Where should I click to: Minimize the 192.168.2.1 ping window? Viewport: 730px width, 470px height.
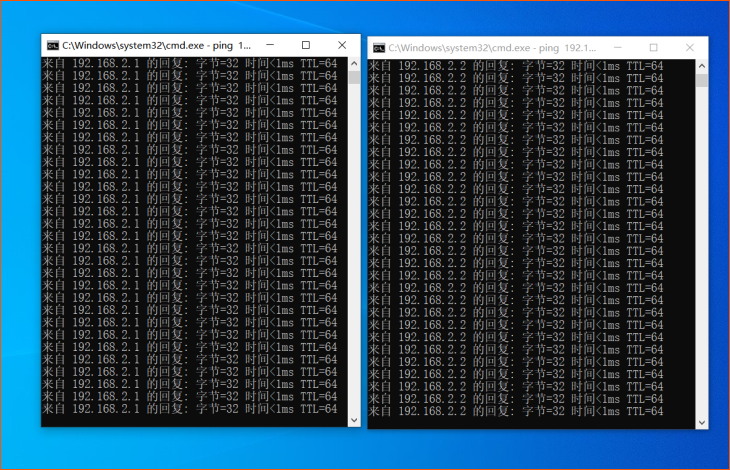271,45
